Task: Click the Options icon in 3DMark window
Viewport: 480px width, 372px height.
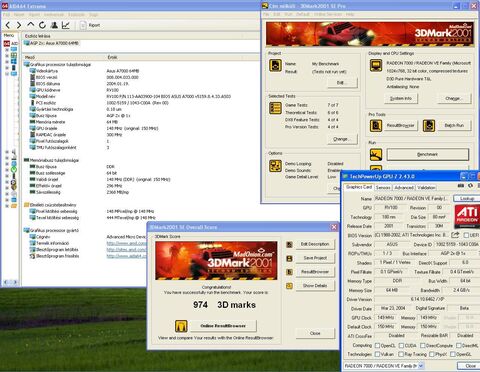Action: 275,166
